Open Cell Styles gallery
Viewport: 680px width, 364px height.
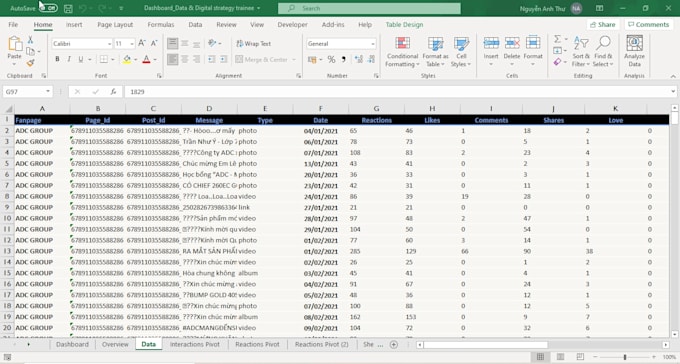[x=461, y=52]
